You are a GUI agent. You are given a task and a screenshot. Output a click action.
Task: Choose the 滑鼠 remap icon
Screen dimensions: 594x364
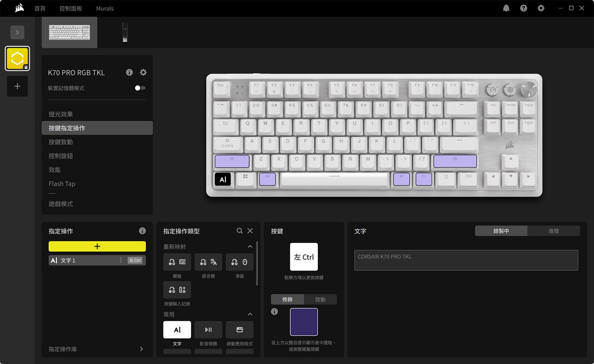(240, 262)
